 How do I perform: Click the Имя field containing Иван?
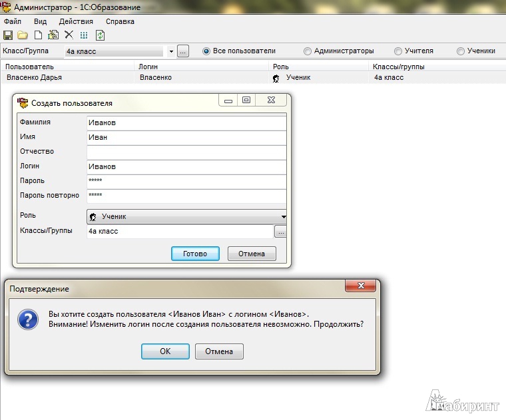186,138
